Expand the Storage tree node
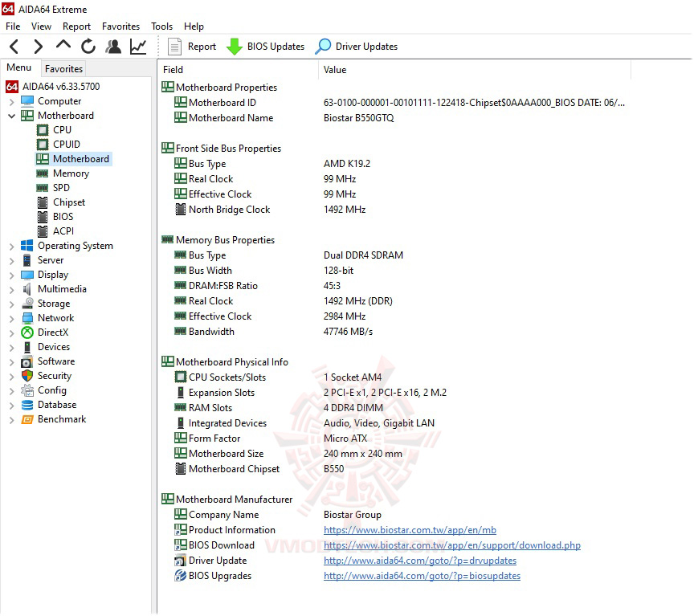 (12, 304)
